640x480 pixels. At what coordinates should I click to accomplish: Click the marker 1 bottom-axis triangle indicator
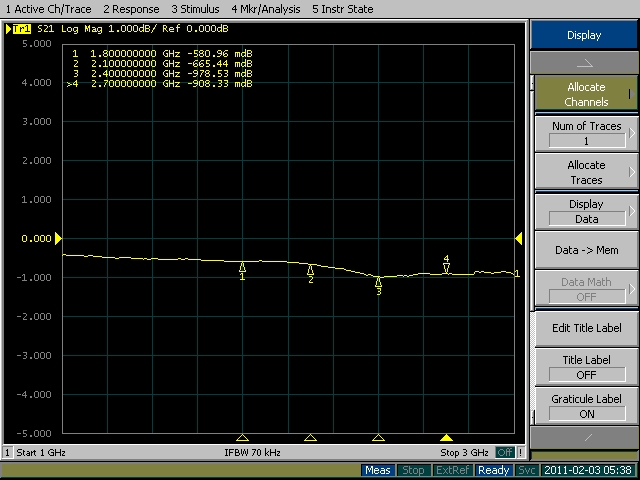[242, 438]
